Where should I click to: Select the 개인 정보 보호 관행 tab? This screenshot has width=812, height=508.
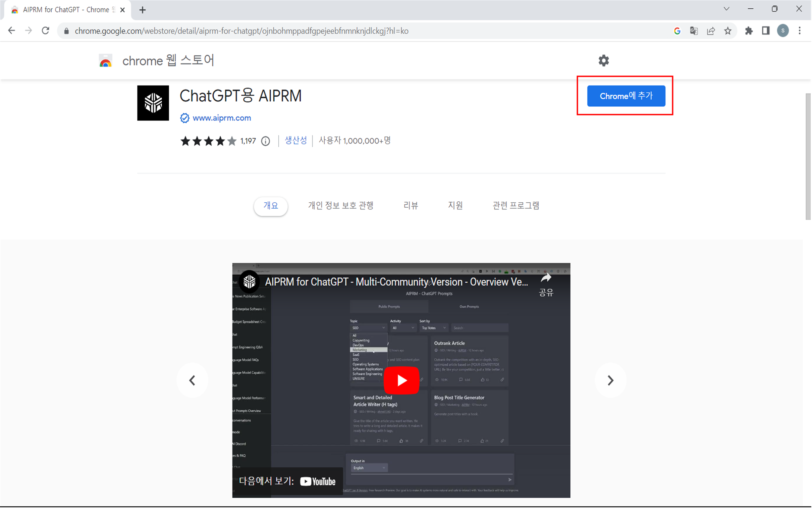click(341, 206)
